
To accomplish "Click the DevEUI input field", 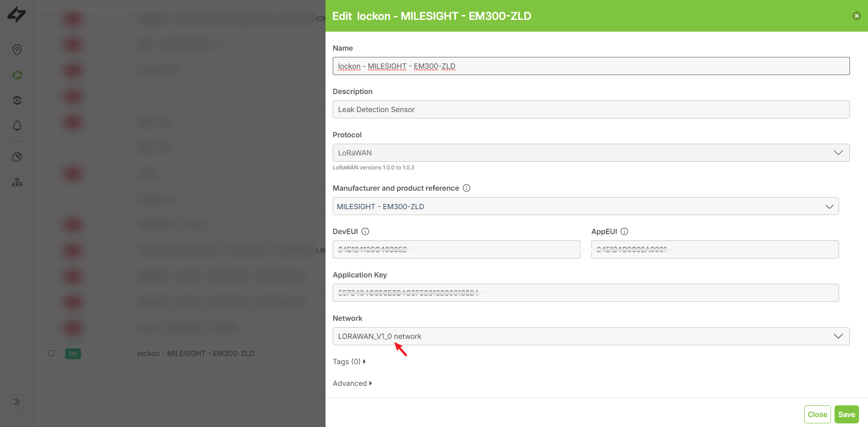I will 456,249.
